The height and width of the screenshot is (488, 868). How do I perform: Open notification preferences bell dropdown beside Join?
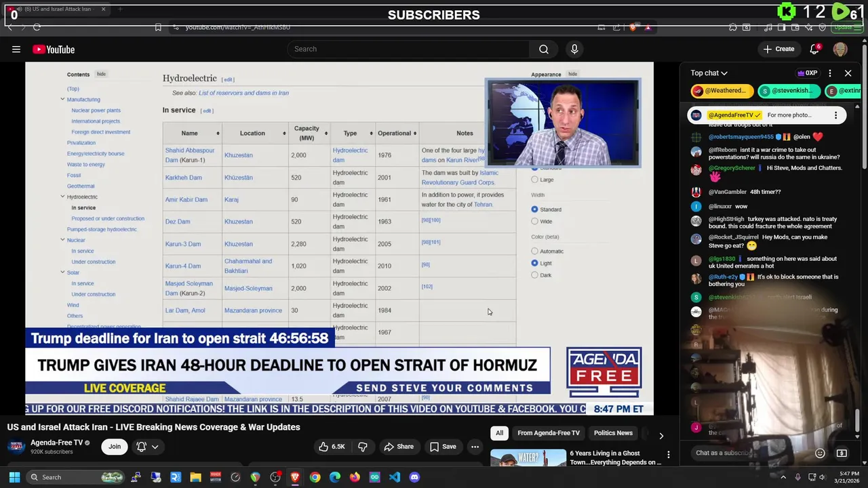148,447
